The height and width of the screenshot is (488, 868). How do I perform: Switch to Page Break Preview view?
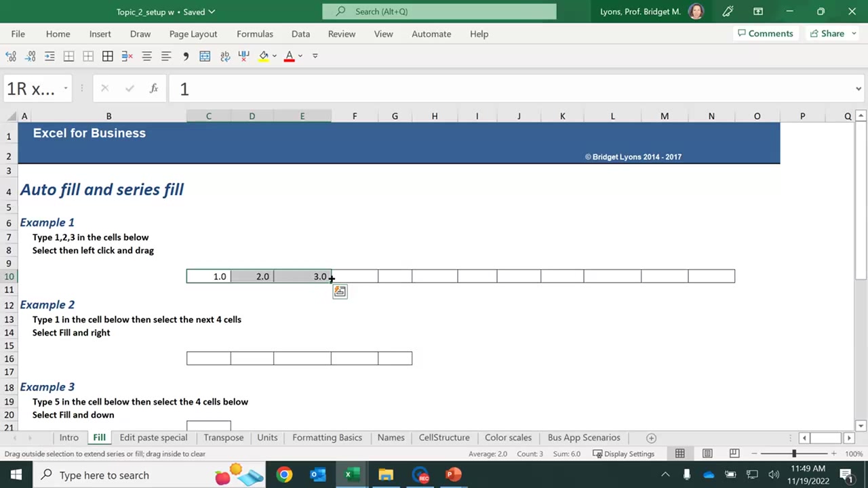click(x=734, y=453)
